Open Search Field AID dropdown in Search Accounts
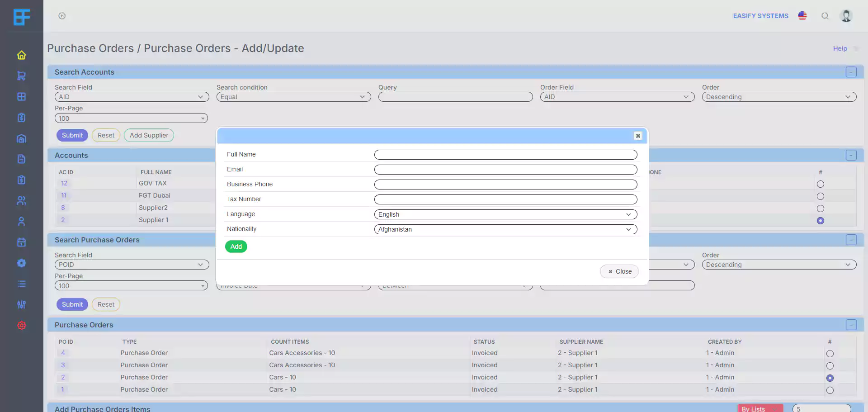 point(132,97)
